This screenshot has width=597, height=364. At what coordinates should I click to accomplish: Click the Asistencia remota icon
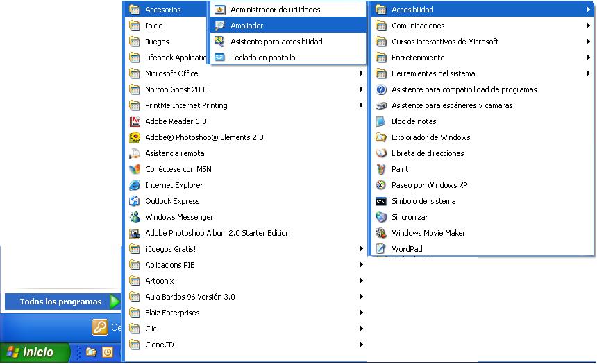(x=135, y=153)
